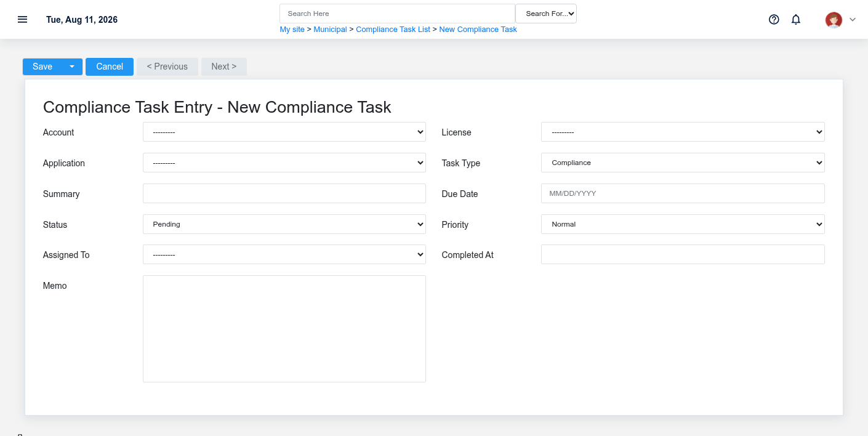Click the Account field label

point(58,132)
